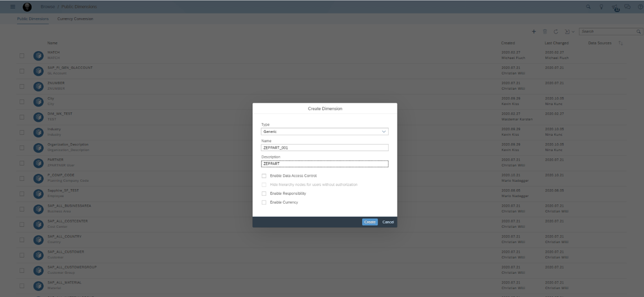Open the main navigation hamburger menu
The width and height of the screenshot is (644, 297).
[13, 7]
